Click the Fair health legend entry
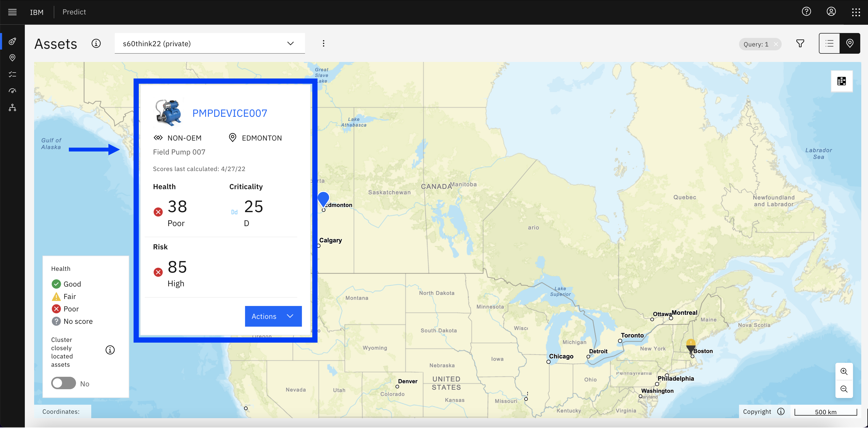 point(64,297)
